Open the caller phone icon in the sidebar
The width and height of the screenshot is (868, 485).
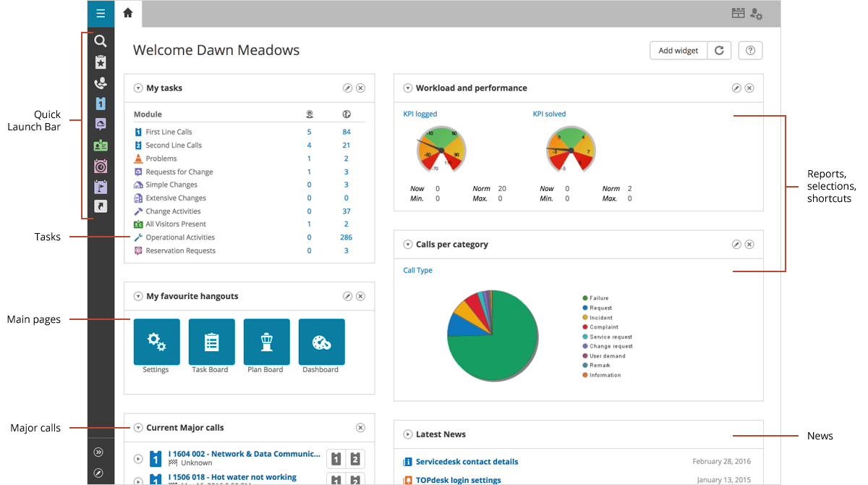(100, 83)
